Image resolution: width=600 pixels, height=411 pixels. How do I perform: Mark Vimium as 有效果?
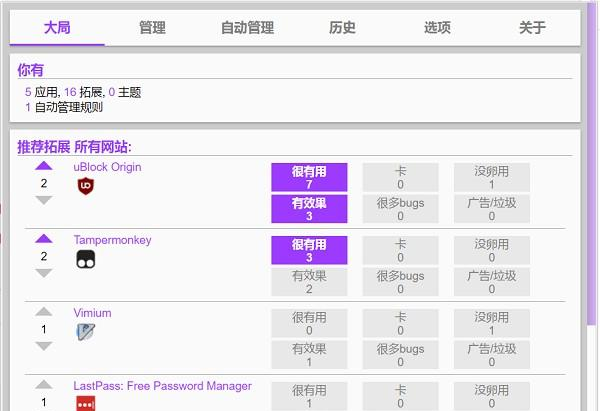tap(309, 355)
